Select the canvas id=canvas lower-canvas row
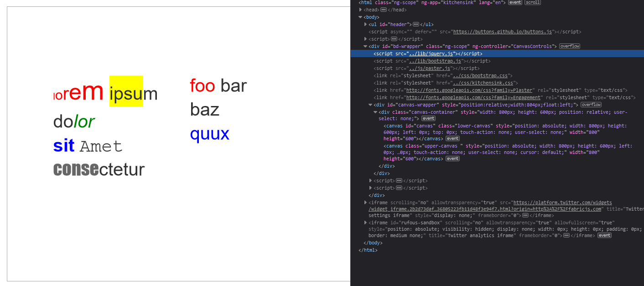 tap(497, 132)
